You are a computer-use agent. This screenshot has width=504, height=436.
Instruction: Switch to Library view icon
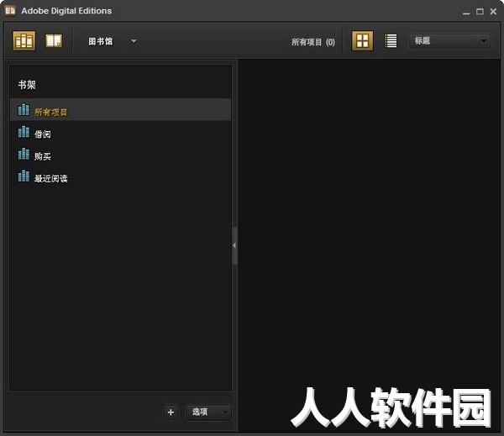click(24, 41)
